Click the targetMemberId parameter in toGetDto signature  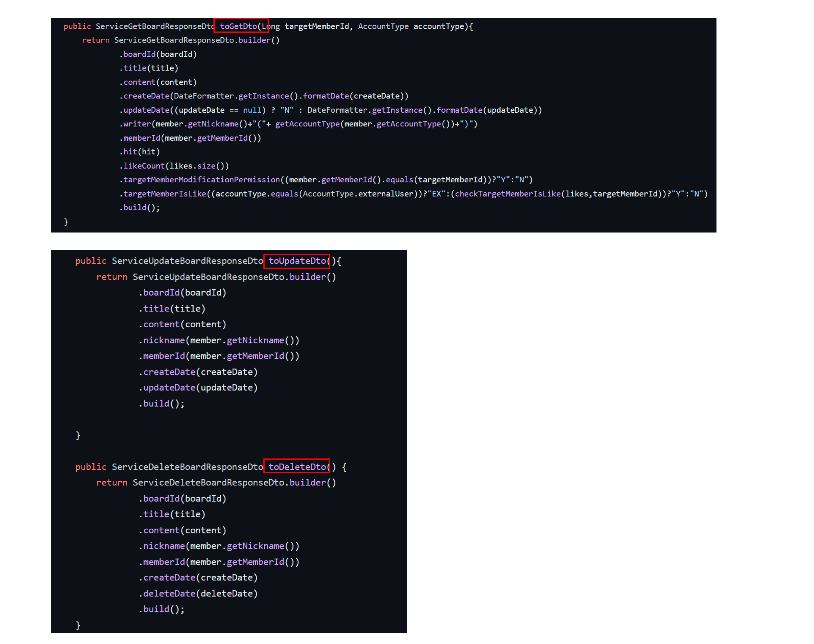pos(316,26)
